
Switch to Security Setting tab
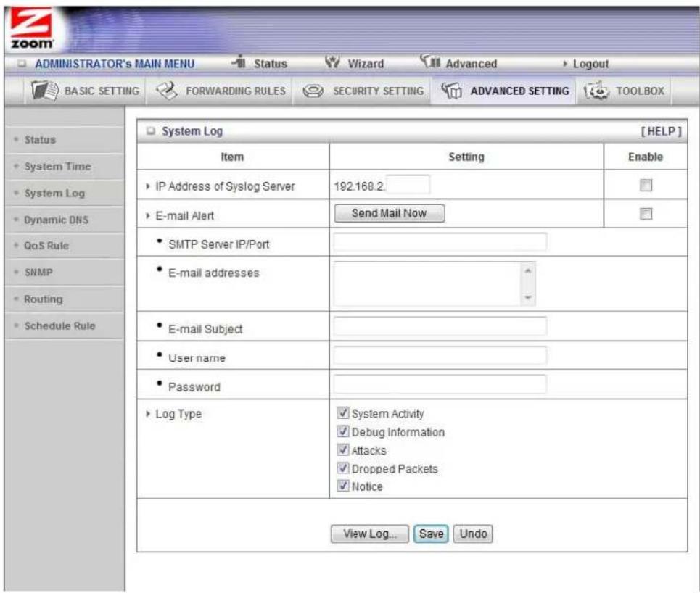pos(363,91)
